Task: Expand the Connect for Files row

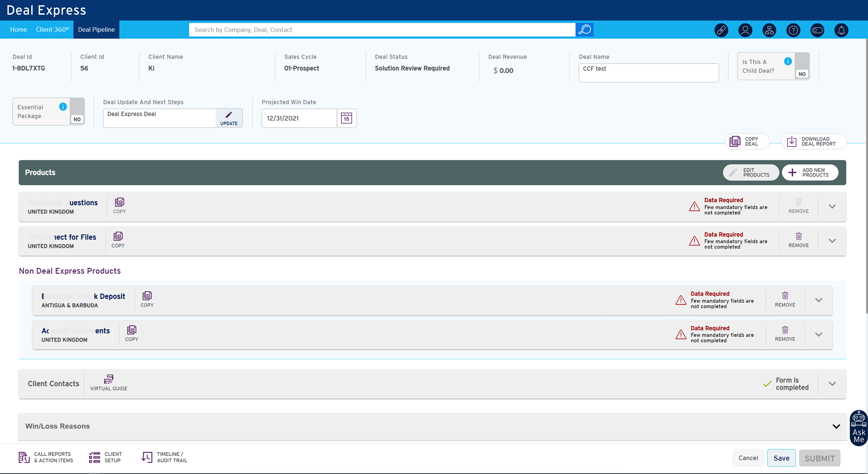Action: click(x=832, y=241)
